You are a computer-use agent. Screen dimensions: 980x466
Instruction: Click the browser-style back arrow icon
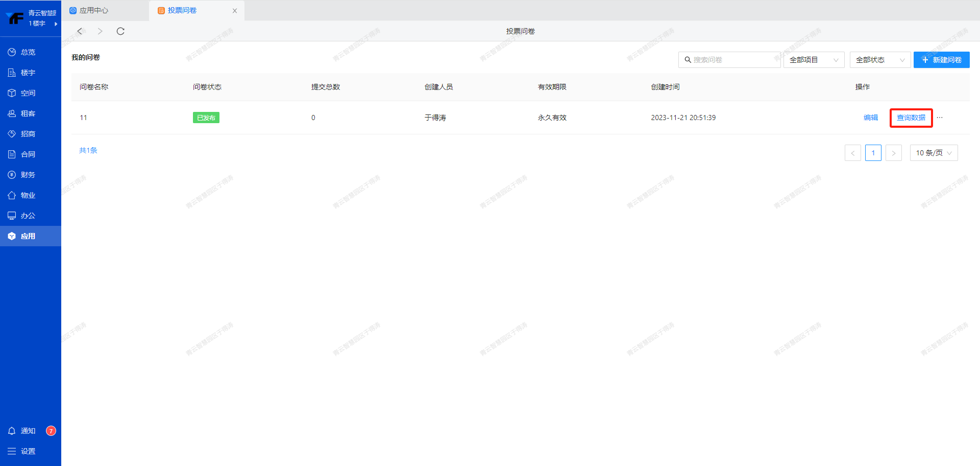pyautogui.click(x=80, y=31)
